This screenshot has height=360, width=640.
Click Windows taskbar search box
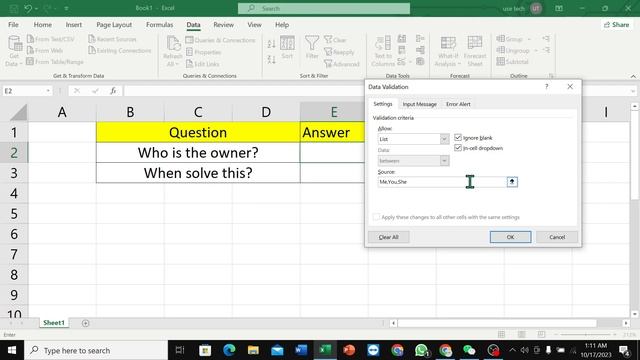[96, 350]
